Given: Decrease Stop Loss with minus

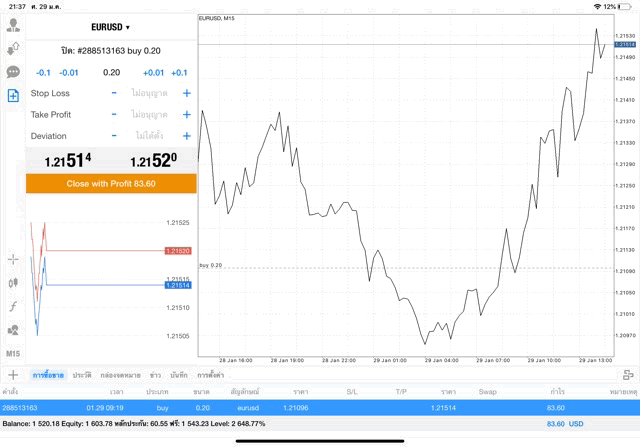Looking at the screenshot, I should pos(114,93).
